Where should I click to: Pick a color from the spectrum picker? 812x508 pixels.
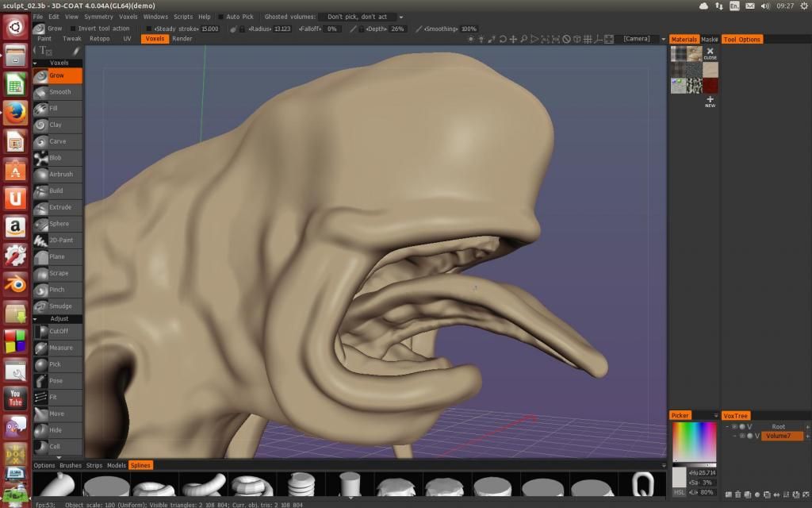coord(694,442)
